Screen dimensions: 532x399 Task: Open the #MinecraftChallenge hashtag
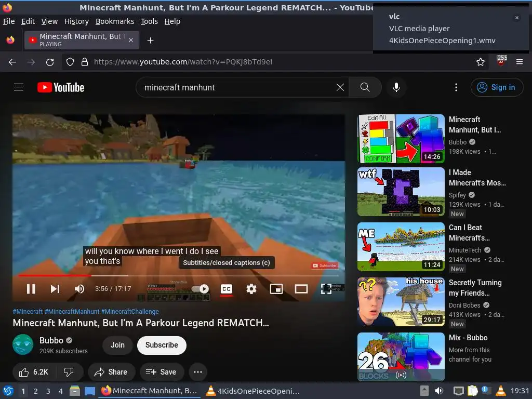tap(130, 312)
